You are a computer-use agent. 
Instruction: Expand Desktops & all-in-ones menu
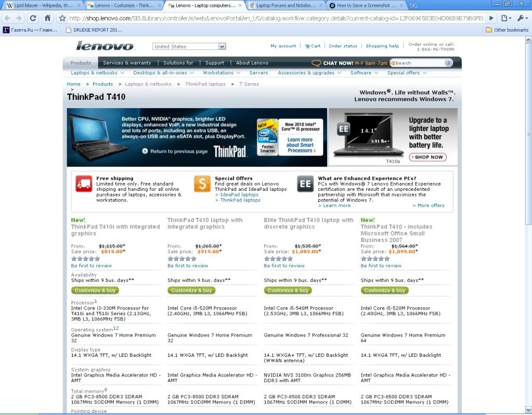pos(163,73)
